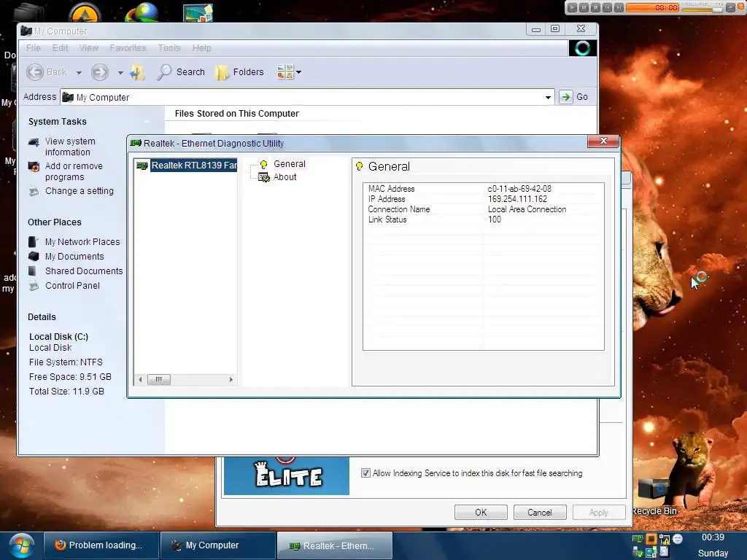
Task: Click the lightbulb icon next to General tree node
Action: (263, 164)
